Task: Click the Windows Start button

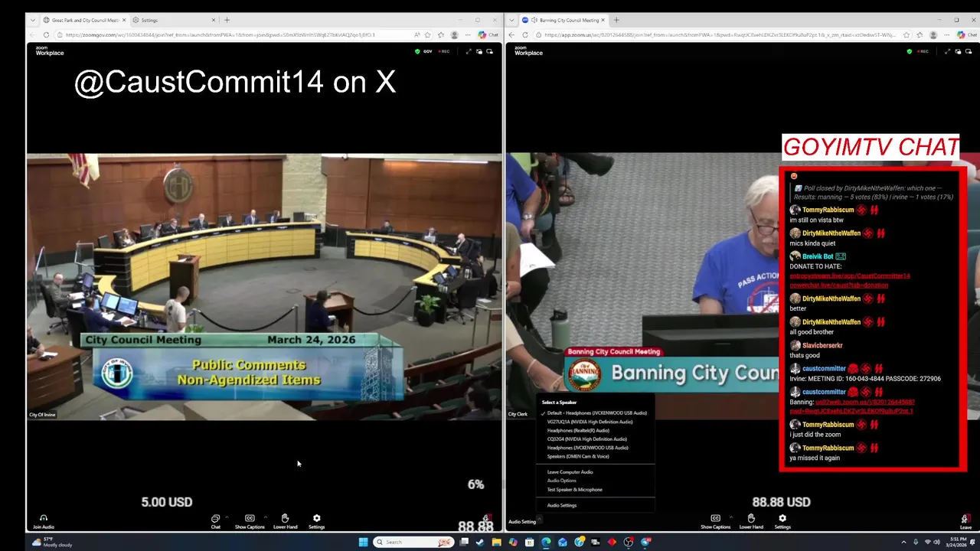Action: (363, 542)
